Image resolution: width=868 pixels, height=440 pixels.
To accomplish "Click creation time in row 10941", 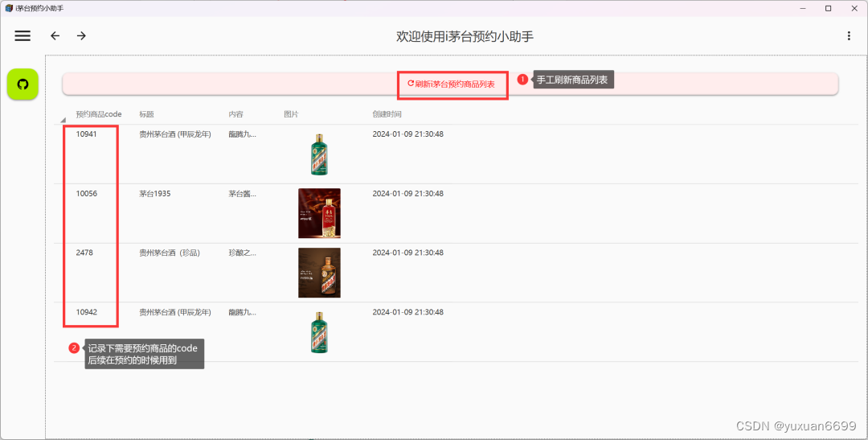I will pyautogui.click(x=408, y=134).
